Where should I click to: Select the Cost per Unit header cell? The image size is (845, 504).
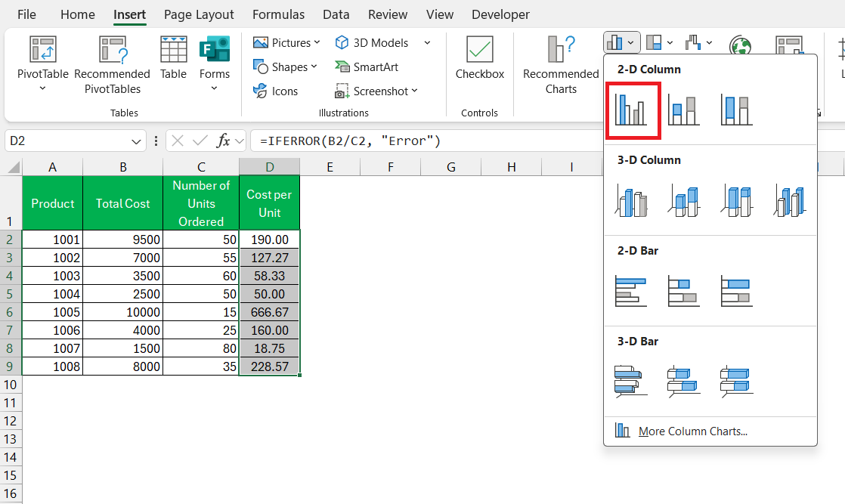coord(270,203)
